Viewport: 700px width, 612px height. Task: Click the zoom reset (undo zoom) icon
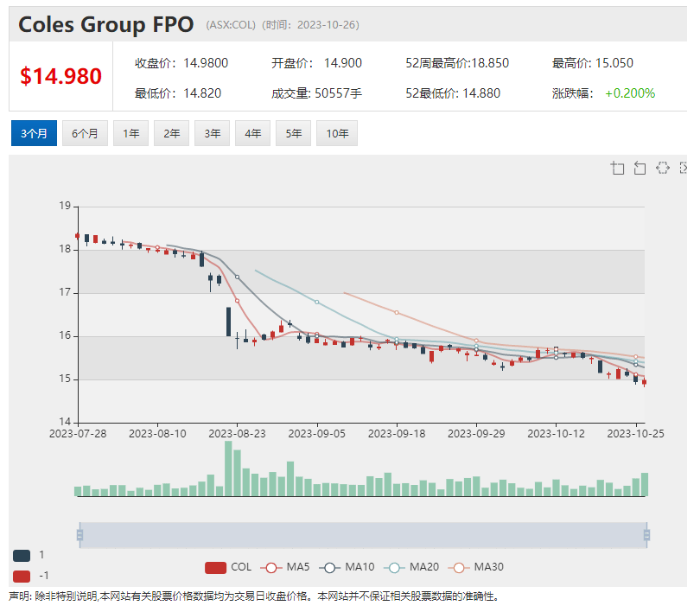[x=640, y=168]
